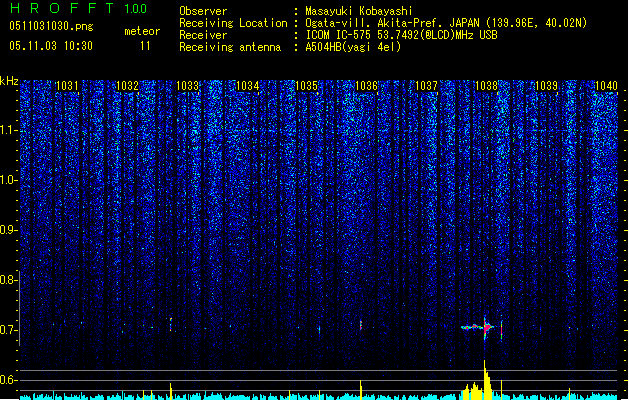Click the kHz axis unit label
The image size is (629, 400).
pyautogui.click(x=9, y=81)
